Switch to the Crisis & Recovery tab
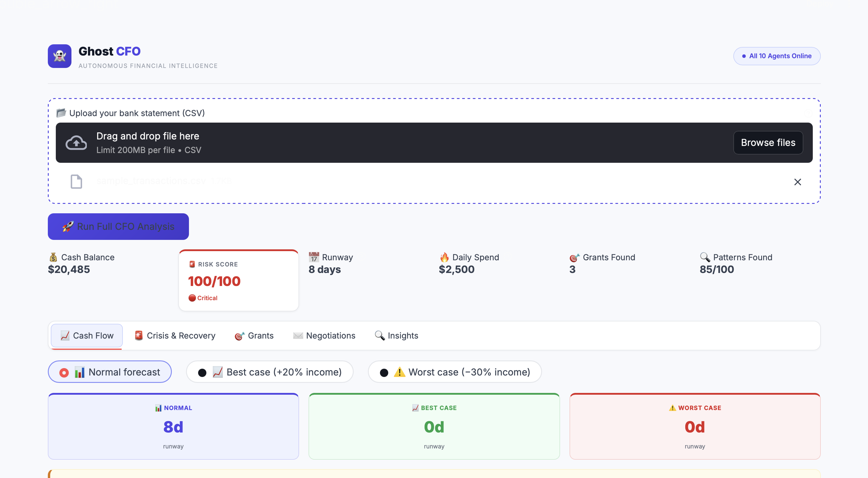Screen dimensions: 868x478 pyautogui.click(x=174, y=335)
